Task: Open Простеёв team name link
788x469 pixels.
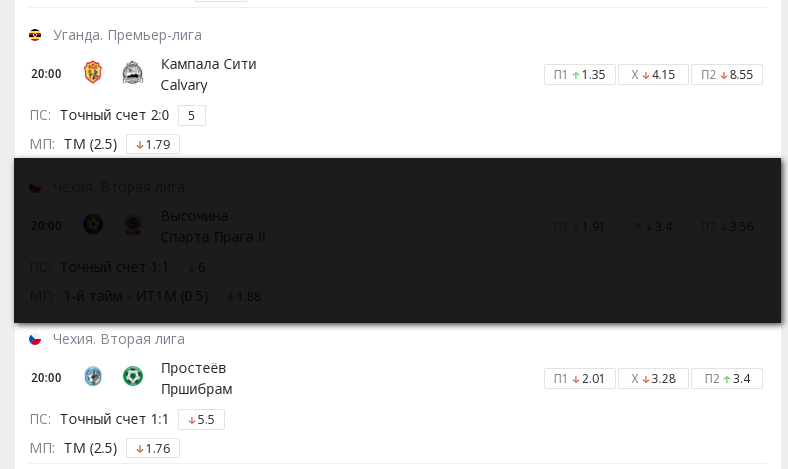Action: [194, 368]
